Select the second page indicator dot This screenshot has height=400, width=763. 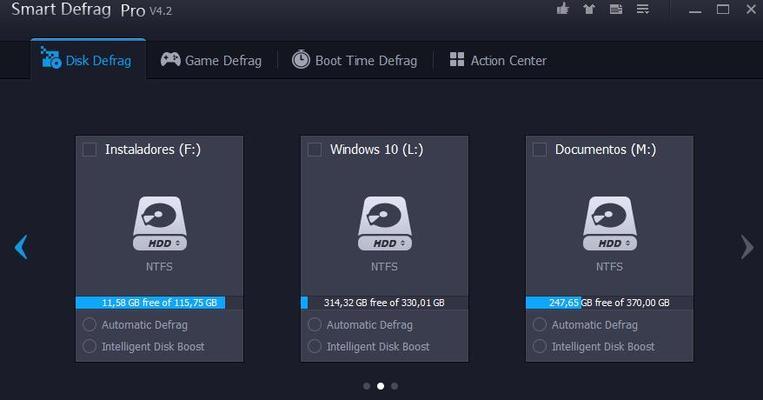click(x=381, y=386)
